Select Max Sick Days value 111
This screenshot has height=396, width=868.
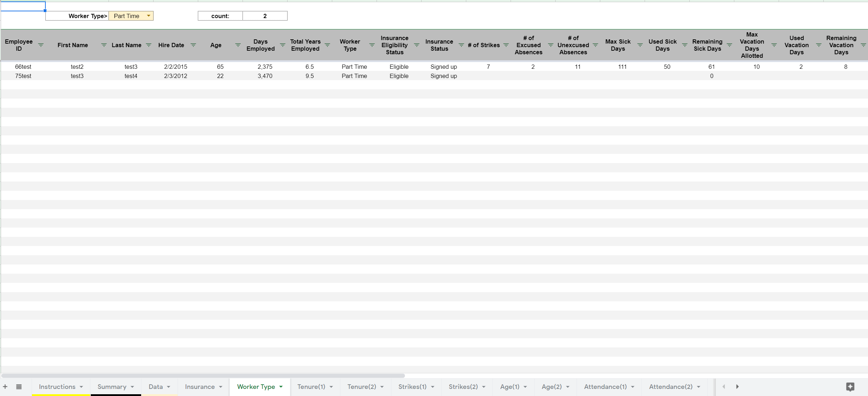pos(622,67)
